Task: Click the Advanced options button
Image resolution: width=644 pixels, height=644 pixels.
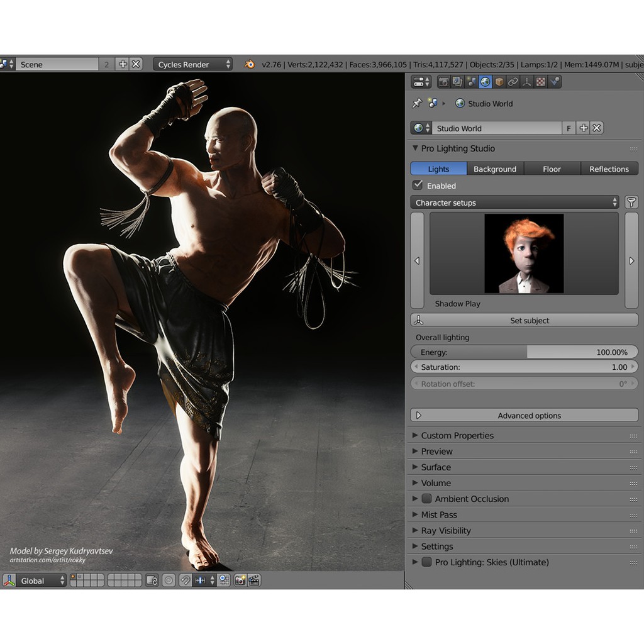Action: (524, 415)
